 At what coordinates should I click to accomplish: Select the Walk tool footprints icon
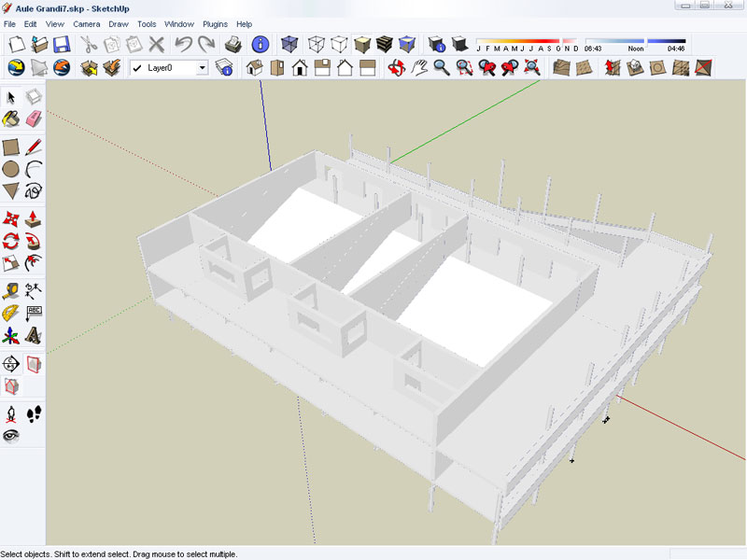coord(35,413)
